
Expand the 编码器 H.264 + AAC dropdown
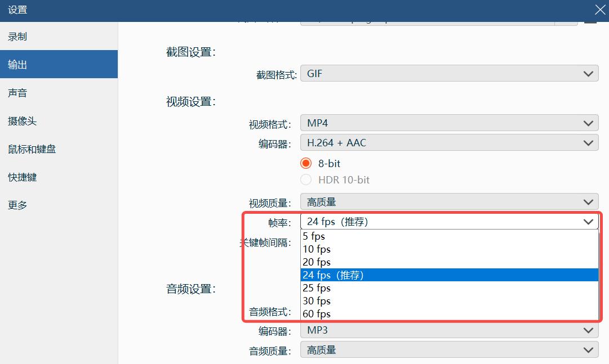(x=448, y=142)
